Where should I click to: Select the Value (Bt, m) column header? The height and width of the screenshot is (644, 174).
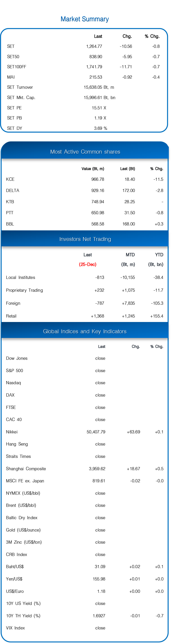pyautogui.click(x=93, y=169)
